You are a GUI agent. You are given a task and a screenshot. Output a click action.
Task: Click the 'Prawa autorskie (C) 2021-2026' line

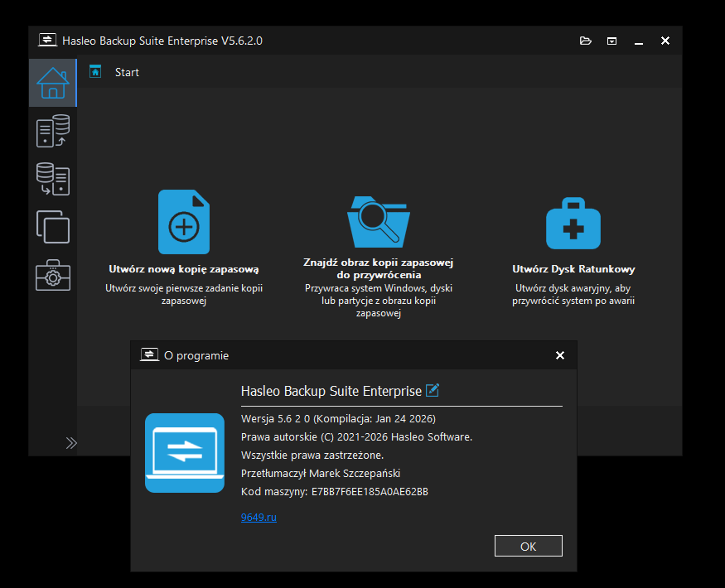pos(356,436)
